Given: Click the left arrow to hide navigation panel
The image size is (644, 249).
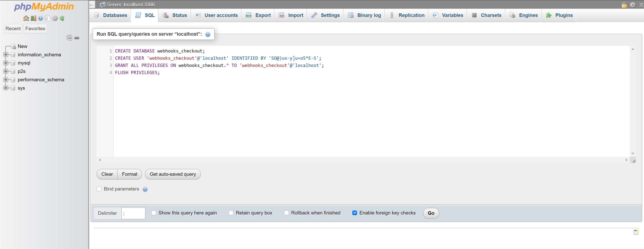Looking at the screenshot, I should coord(92,5).
